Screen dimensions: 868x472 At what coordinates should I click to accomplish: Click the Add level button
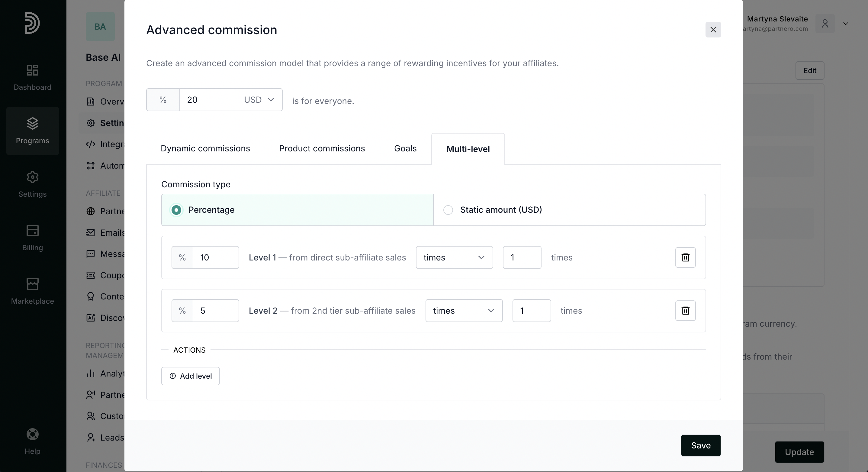[190, 376]
